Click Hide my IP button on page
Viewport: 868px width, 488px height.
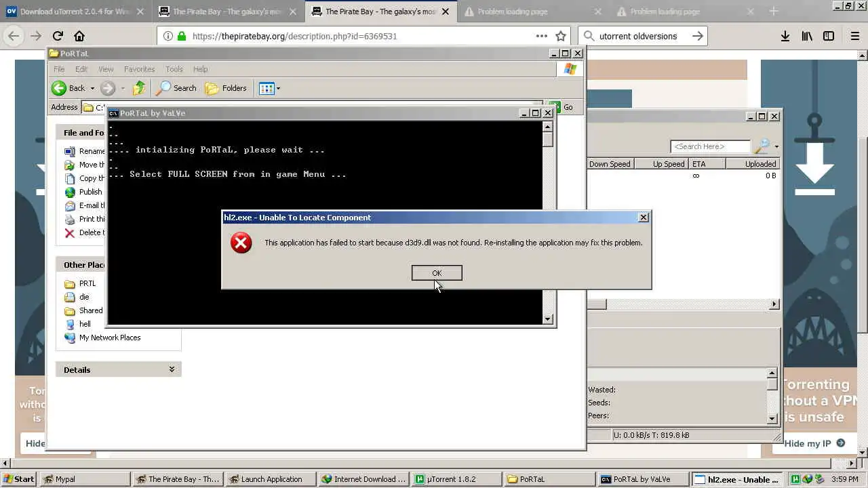[816, 443]
